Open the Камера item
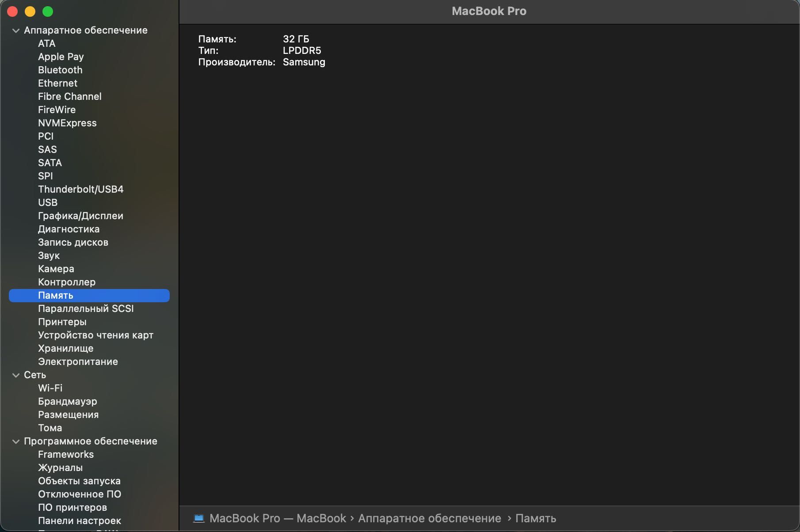The height and width of the screenshot is (532, 800). [x=56, y=269]
